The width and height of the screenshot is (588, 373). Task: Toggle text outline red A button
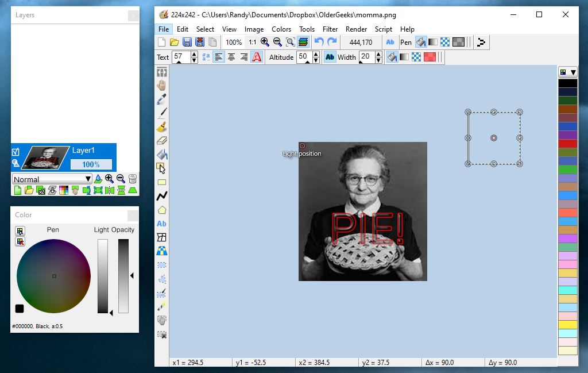(x=257, y=57)
